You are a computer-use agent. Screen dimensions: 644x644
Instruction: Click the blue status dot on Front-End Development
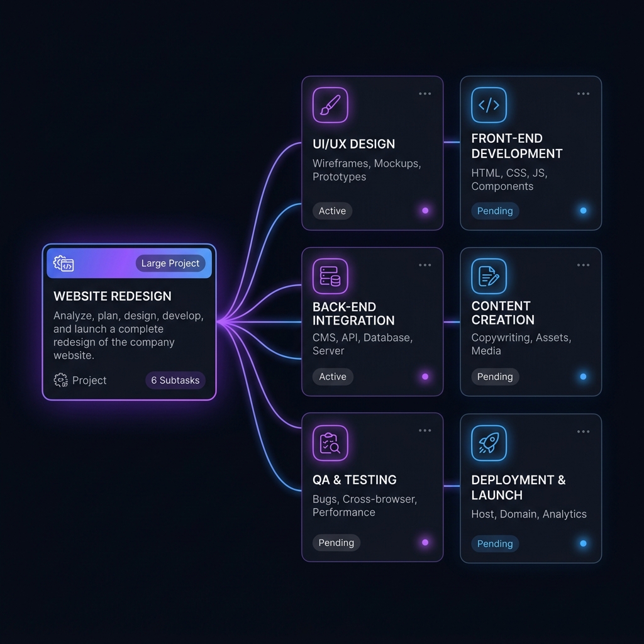click(583, 211)
